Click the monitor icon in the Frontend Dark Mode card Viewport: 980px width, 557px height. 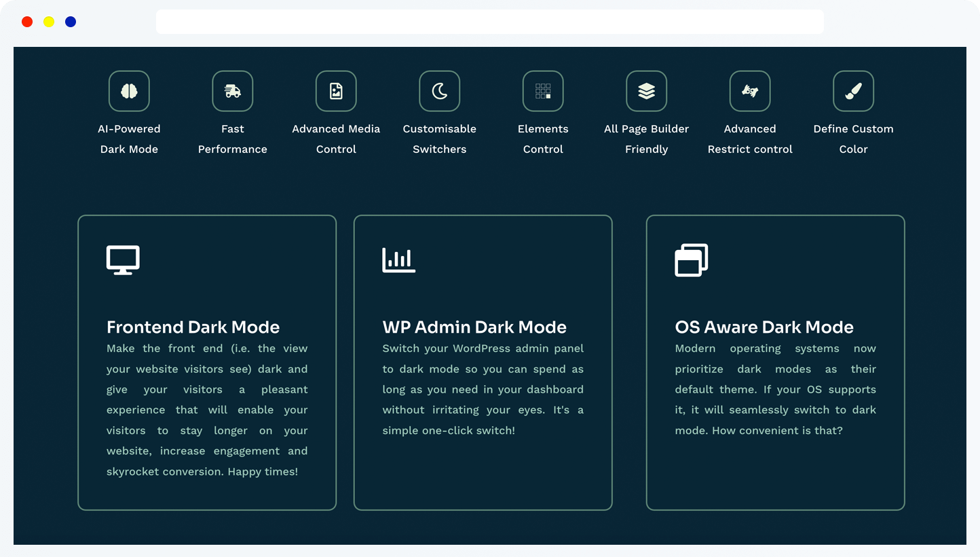tap(123, 260)
